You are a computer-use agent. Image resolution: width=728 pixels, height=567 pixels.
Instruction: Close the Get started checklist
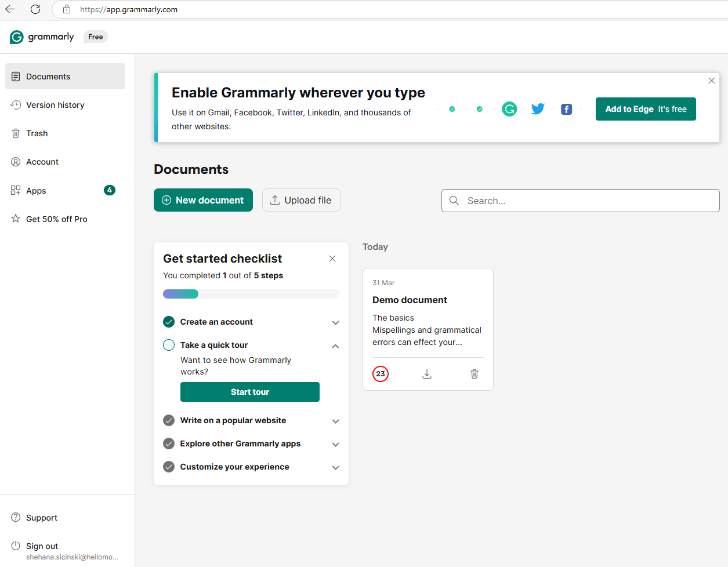point(332,259)
